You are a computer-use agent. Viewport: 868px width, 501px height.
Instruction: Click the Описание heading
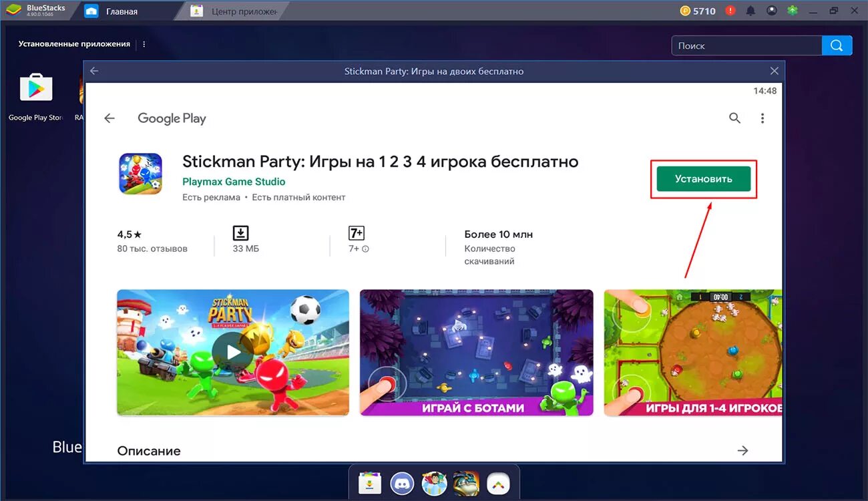tap(149, 451)
